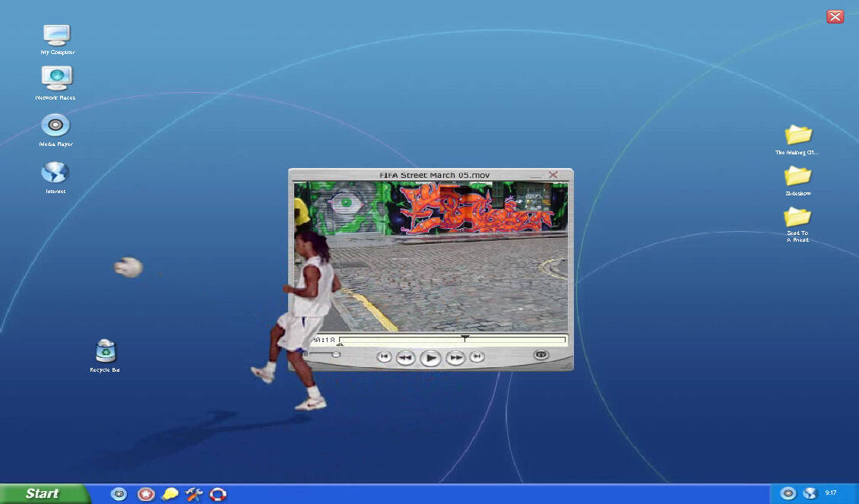
Task: Jump to the start of the movie
Action: 385,357
